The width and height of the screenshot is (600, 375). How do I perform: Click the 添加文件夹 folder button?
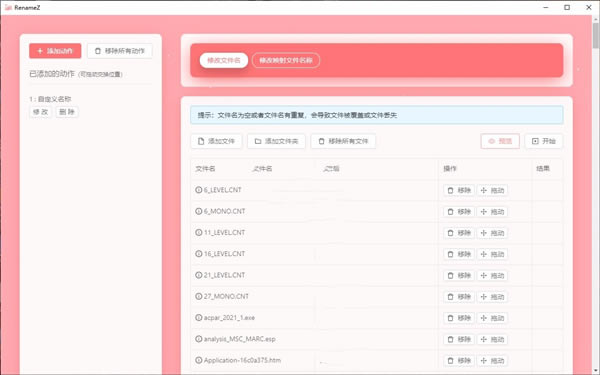[x=276, y=141]
